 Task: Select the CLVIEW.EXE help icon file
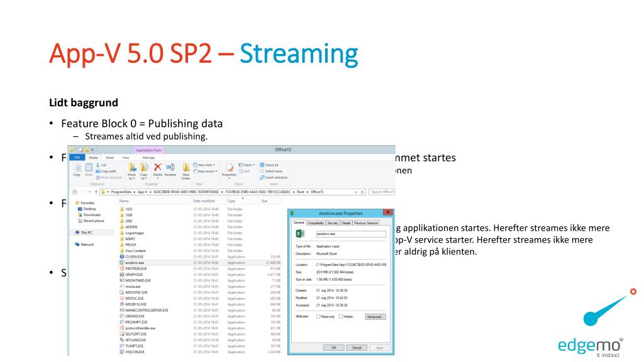click(121, 256)
